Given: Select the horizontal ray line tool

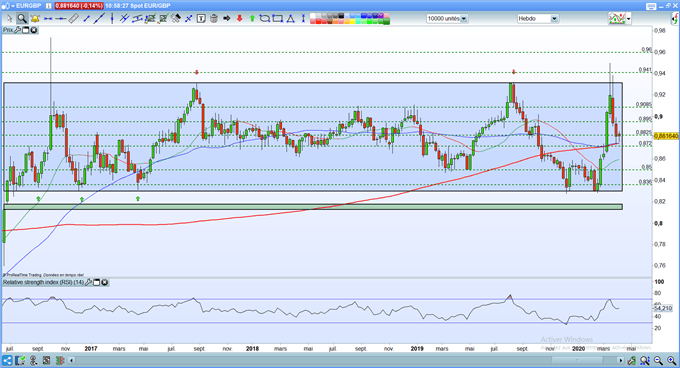Looking at the screenshot, I should coord(60,19).
